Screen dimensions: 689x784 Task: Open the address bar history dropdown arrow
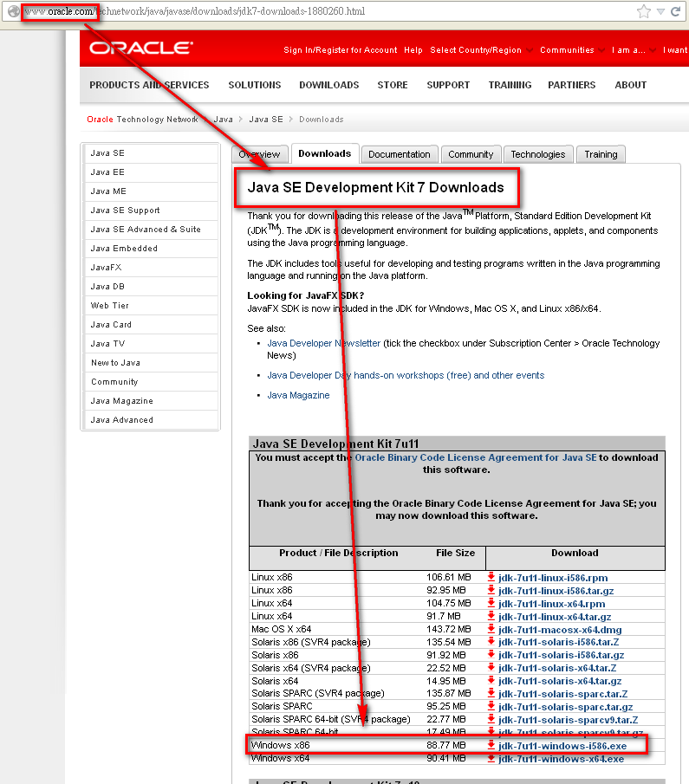pyautogui.click(x=660, y=11)
